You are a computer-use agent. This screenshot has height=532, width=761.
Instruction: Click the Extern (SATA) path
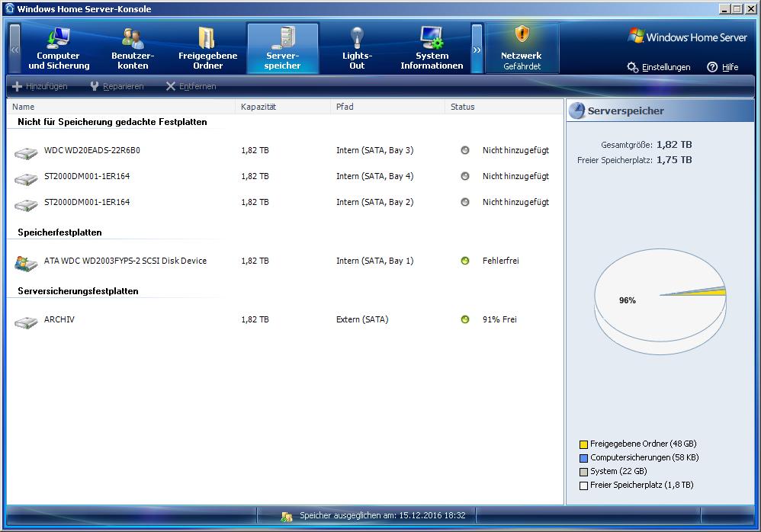(x=362, y=319)
